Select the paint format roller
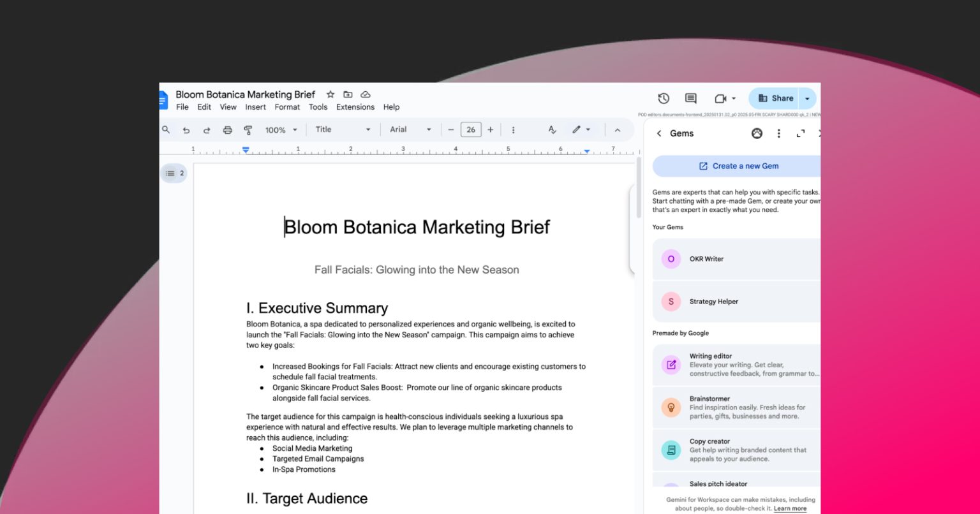The height and width of the screenshot is (514, 980). coord(248,129)
